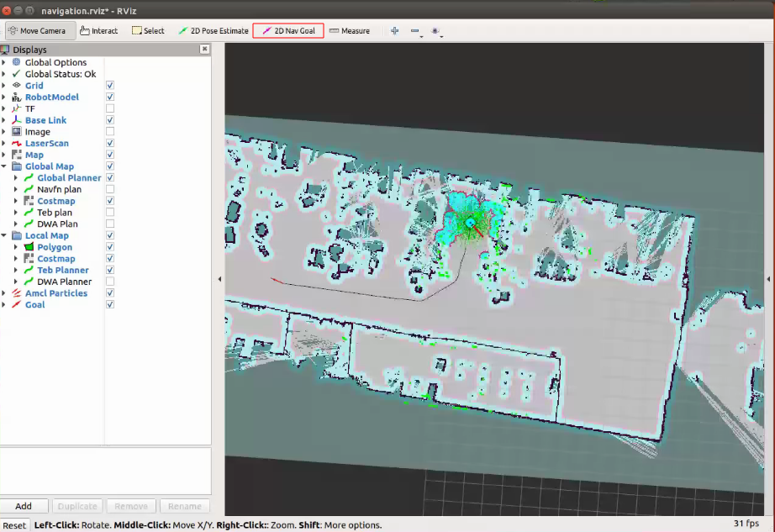This screenshot has width=775, height=532.
Task: Expand the Global Status row
Action: [4, 74]
